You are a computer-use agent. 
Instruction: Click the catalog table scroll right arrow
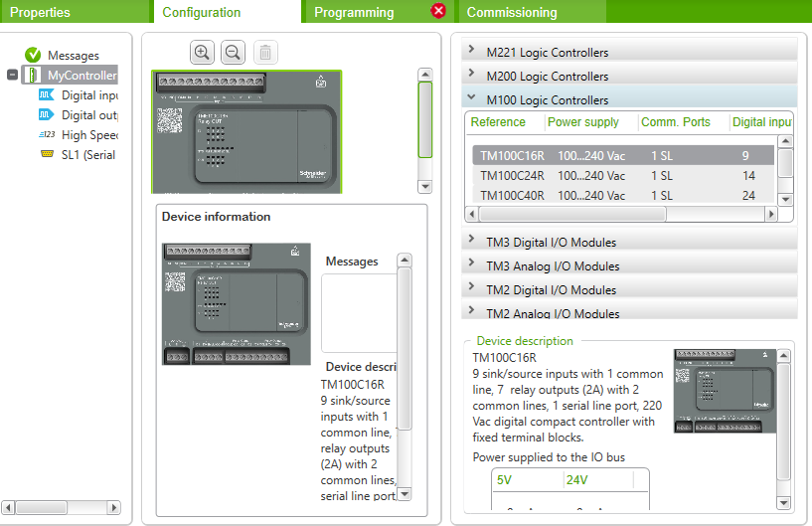pos(771,214)
